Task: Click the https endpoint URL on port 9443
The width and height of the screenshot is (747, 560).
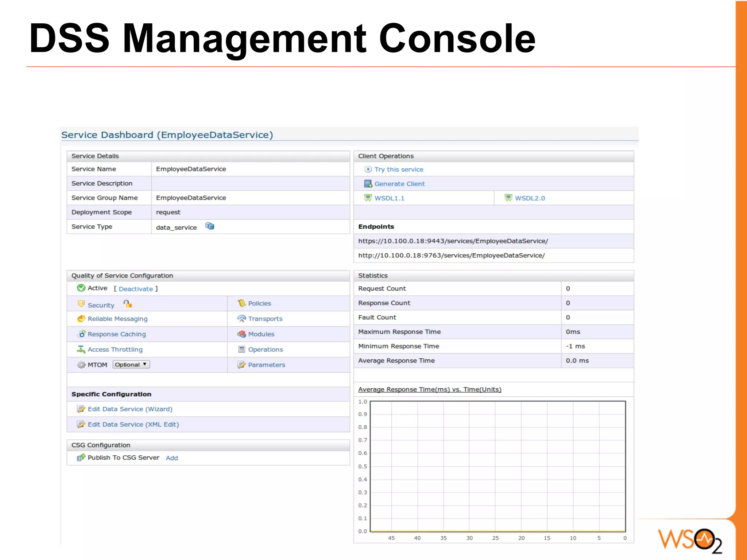Action: tap(453, 241)
